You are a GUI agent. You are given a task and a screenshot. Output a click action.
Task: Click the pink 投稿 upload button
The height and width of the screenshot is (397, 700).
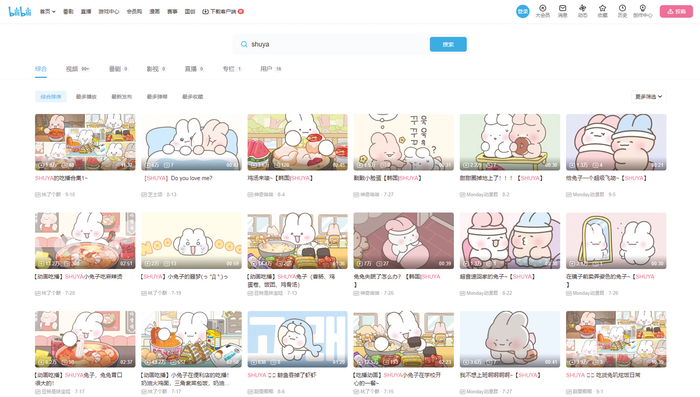676,12
